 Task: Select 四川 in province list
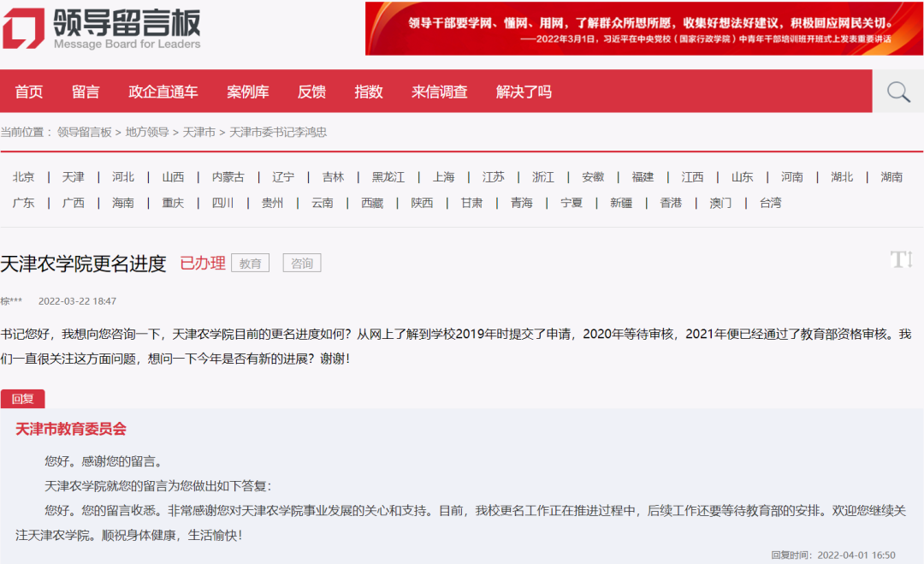(x=222, y=203)
